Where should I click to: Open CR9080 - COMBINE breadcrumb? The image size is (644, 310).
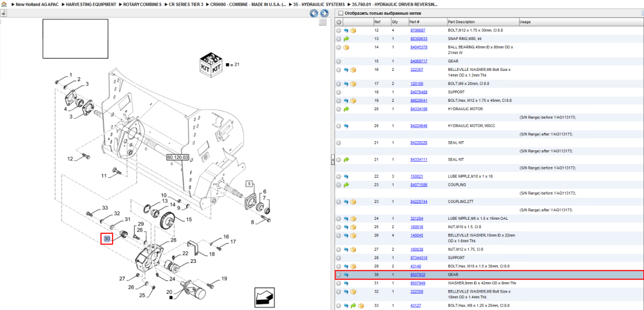pos(249,4)
